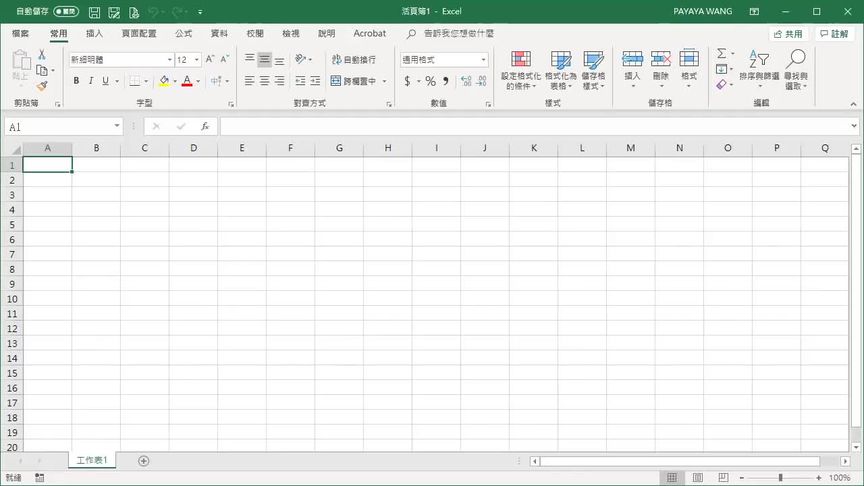Click the Comments button
The image size is (864, 486).
coord(834,34)
